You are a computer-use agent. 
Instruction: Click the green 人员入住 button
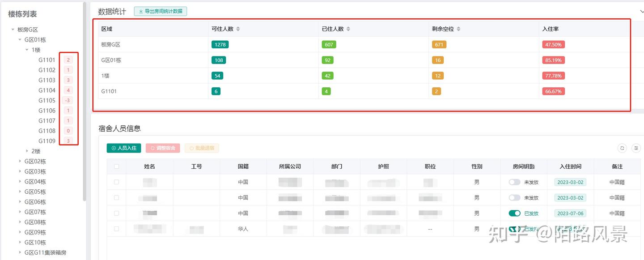124,148
